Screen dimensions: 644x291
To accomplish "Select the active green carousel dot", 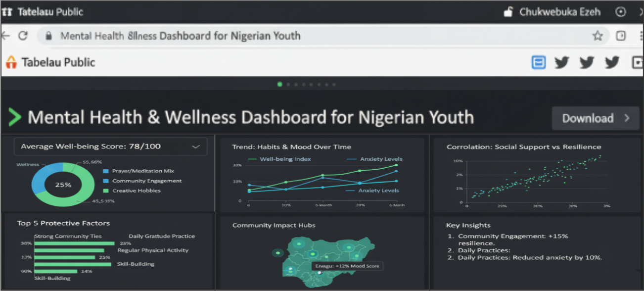I will (x=280, y=85).
